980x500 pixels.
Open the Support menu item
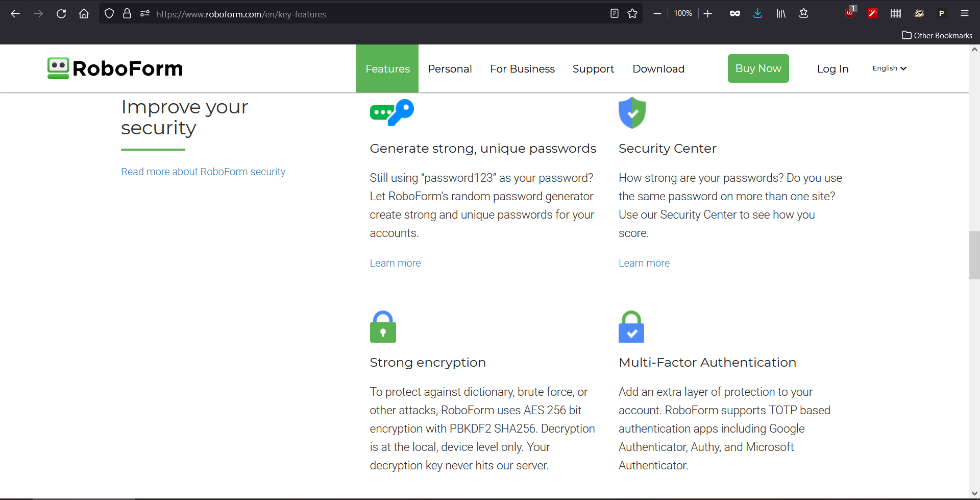coord(593,69)
